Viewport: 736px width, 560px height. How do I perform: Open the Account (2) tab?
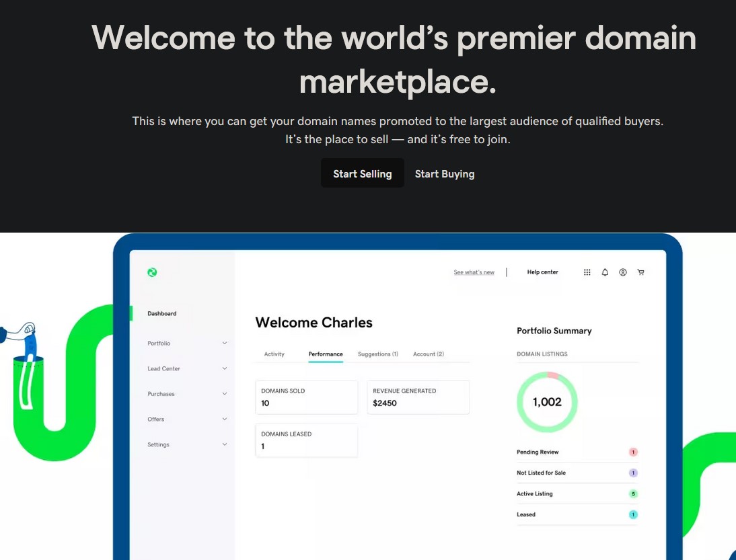[x=428, y=354]
